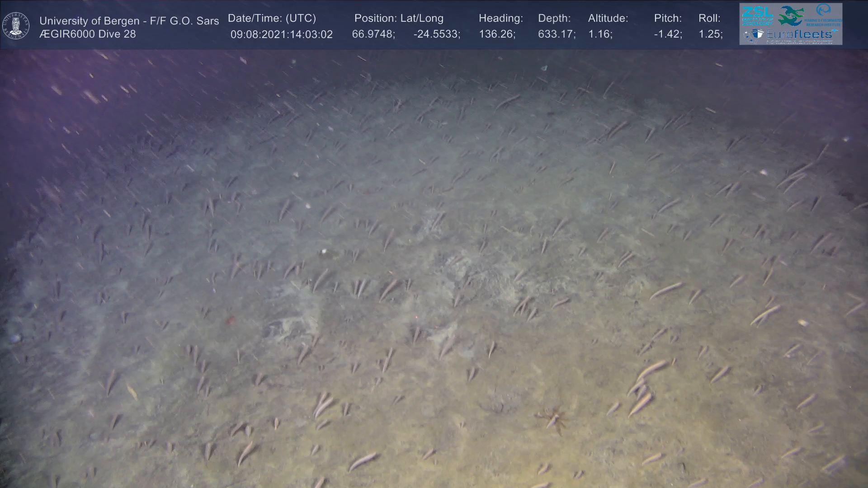The image size is (868, 488).
Task: Click the Depth value 633.17
Action: pos(556,34)
